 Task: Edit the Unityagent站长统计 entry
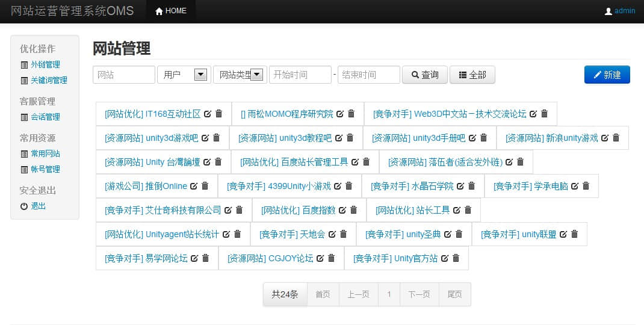tap(226, 234)
